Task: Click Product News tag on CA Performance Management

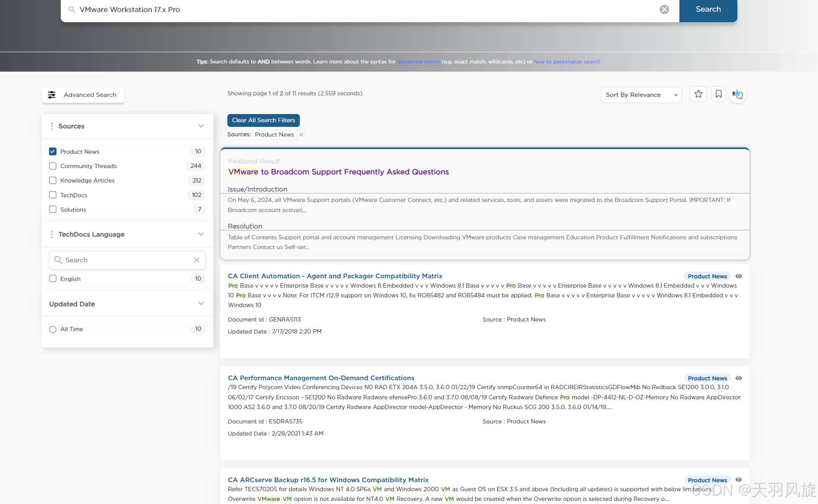Action: (x=707, y=378)
